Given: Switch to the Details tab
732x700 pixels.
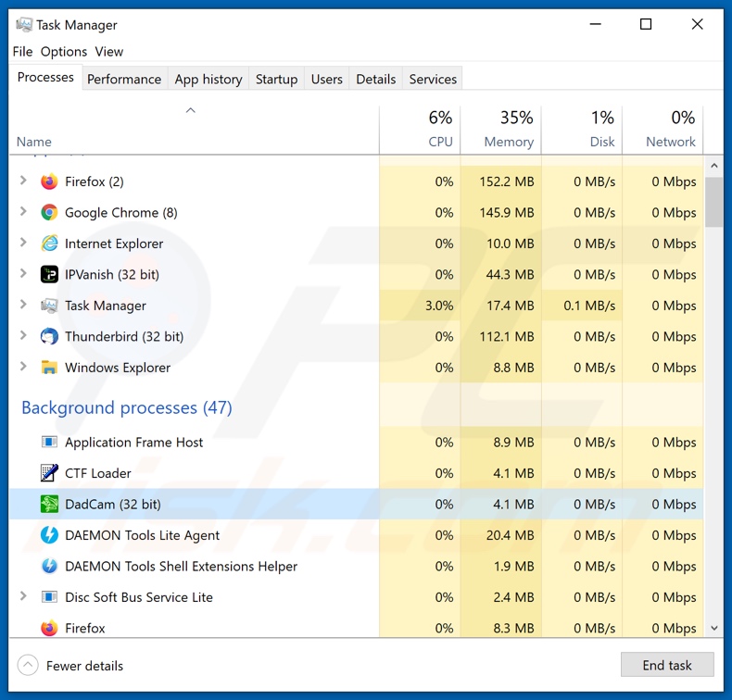Looking at the screenshot, I should coord(376,79).
